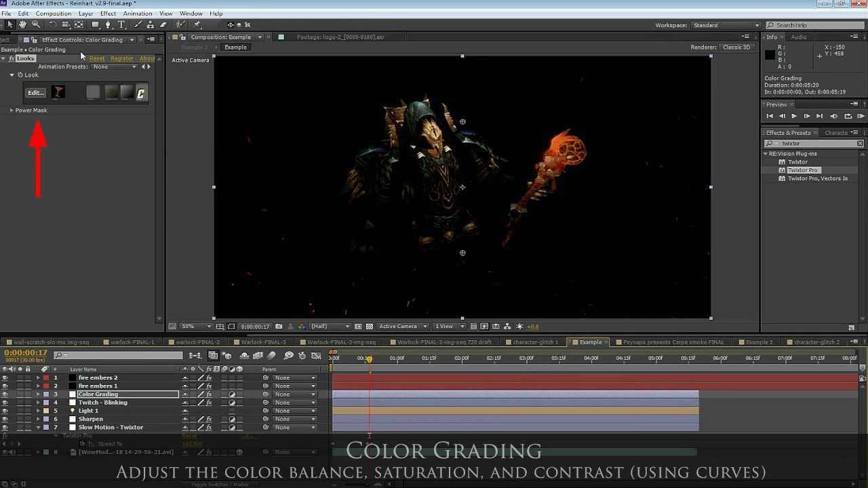
Task: Clear the twixtor search field
Action: coord(860,144)
